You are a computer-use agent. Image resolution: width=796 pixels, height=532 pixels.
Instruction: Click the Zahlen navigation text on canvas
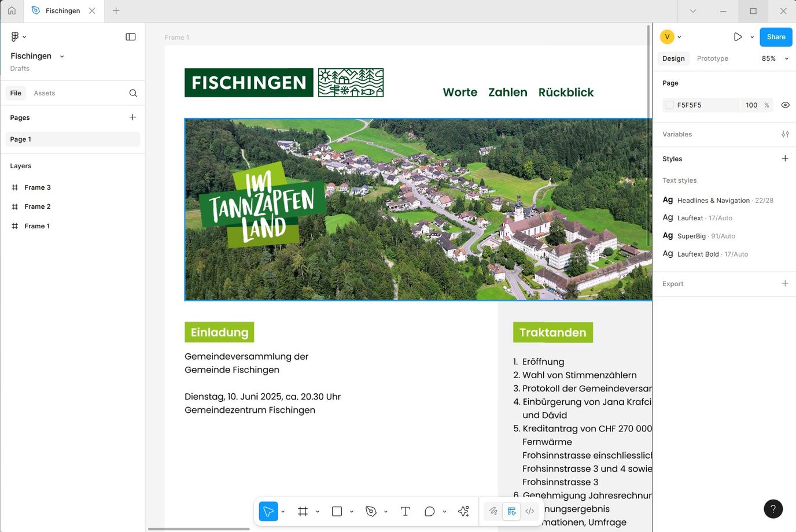point(508,92)
